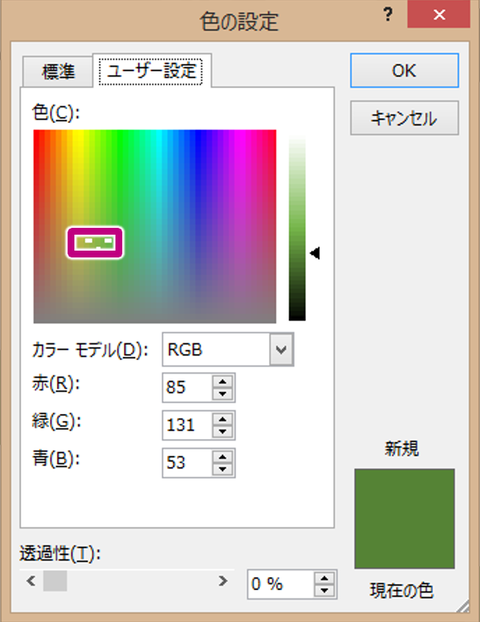
Task: Click the transparency slider thumb
Action: tap(55, 581)
